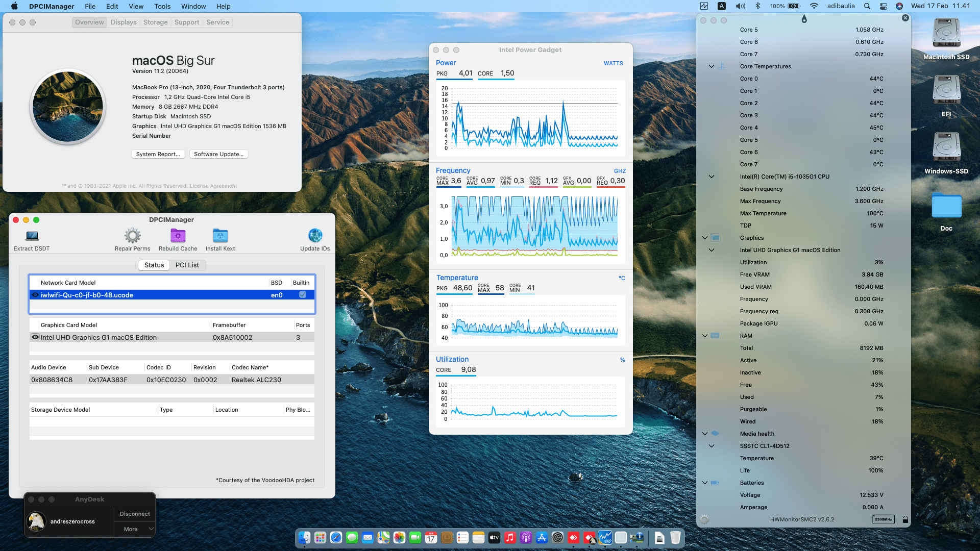This screenshot has width=980, height=551.
Task: Switch to the Support tab
Action: (x=187, y=22)
